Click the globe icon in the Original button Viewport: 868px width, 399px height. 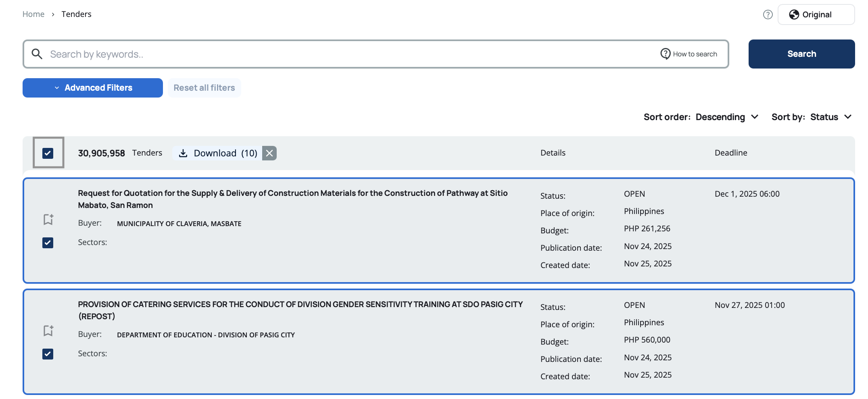click(794, 15)
